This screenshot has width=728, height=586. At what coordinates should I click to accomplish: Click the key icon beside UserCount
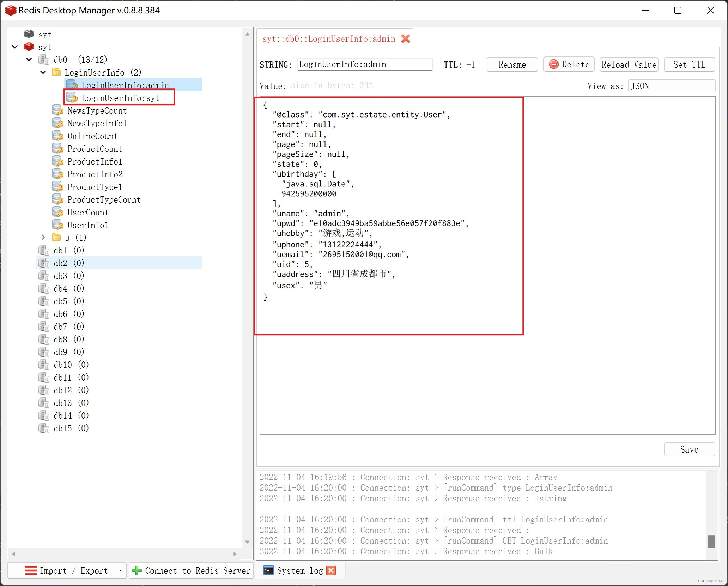pyautogui.click(x=58, y=212)
